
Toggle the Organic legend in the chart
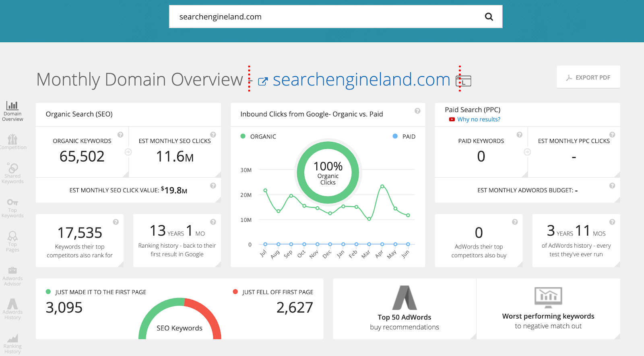coord(258,137)
